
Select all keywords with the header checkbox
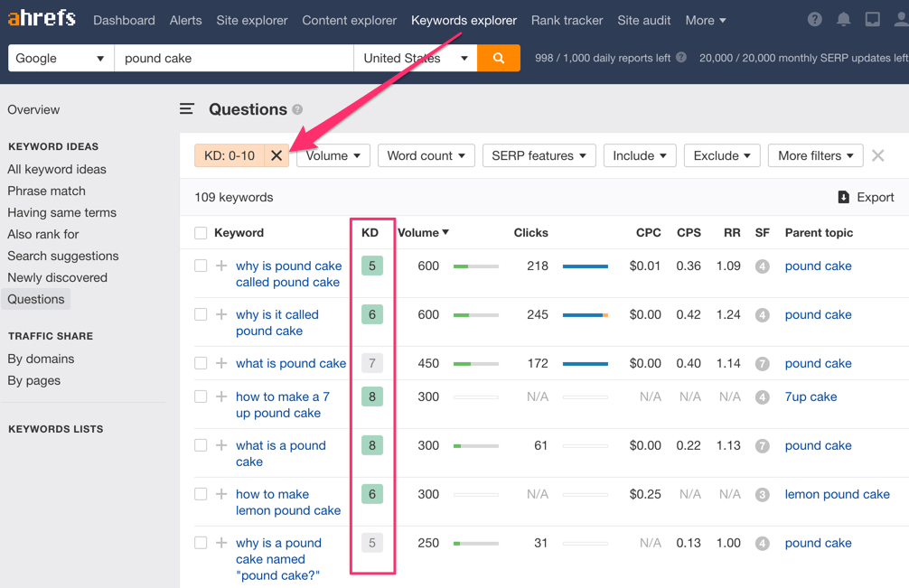200,232
